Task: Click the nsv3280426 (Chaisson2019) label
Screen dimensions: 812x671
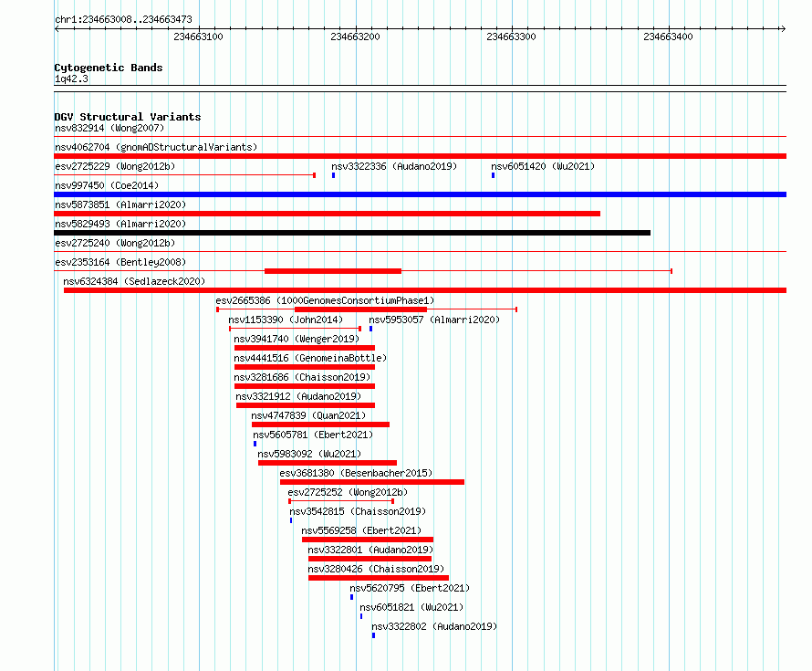Action: [376, 569]
